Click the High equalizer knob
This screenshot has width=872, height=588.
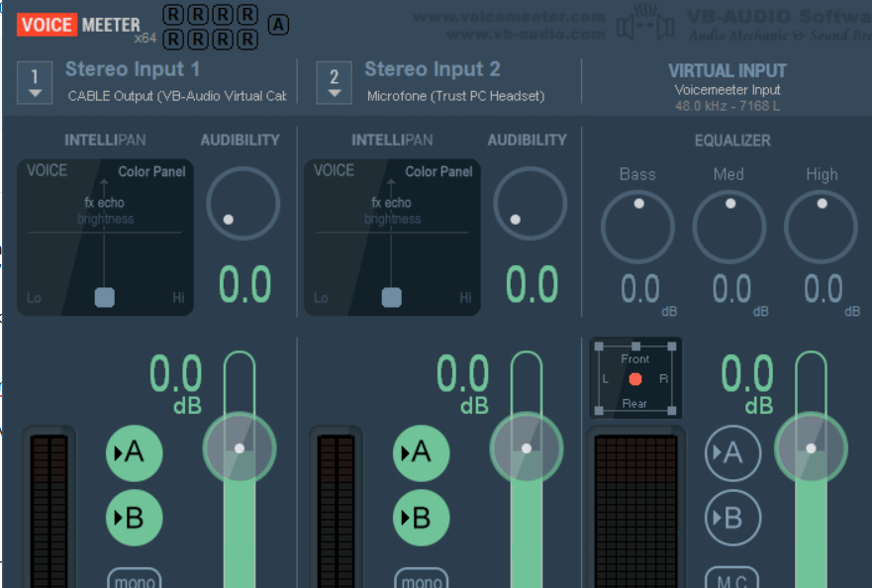click(821, 227)
